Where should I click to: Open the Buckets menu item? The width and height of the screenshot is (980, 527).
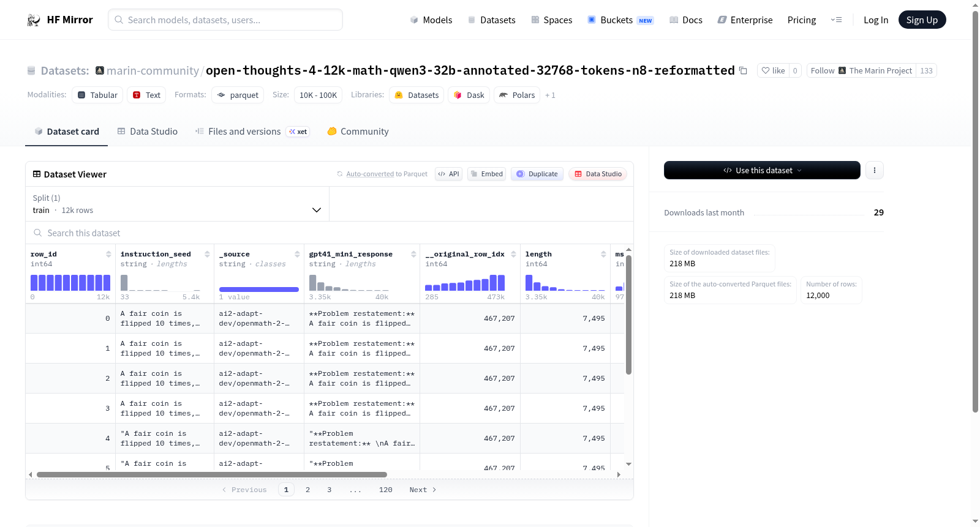[620, 20]
